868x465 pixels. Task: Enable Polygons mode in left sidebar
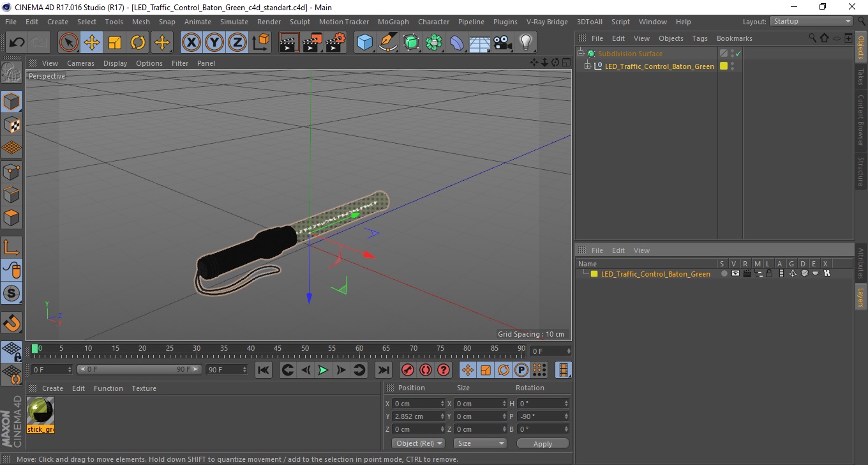[11, 217]
